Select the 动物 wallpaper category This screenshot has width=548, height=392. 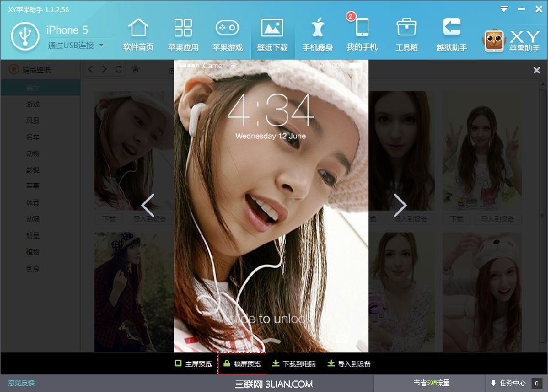click(x=32, y=153)
